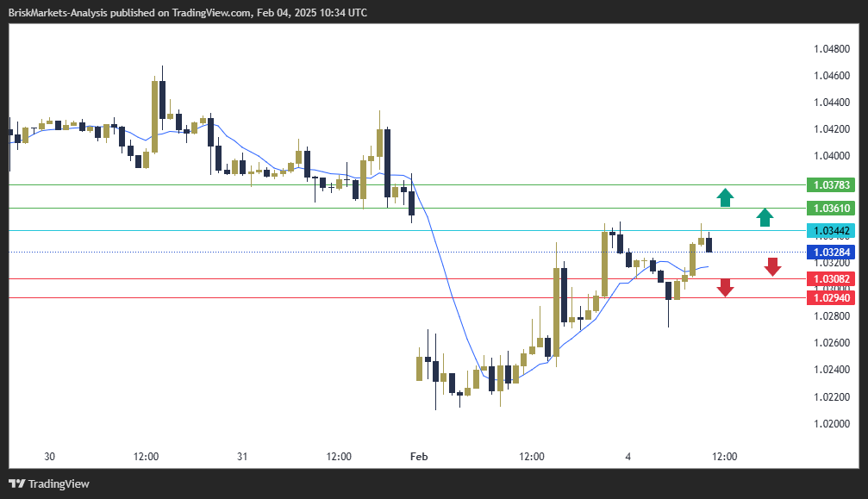
Task: Click the '30' date on time axis
Action: click(x=49, y=456)
